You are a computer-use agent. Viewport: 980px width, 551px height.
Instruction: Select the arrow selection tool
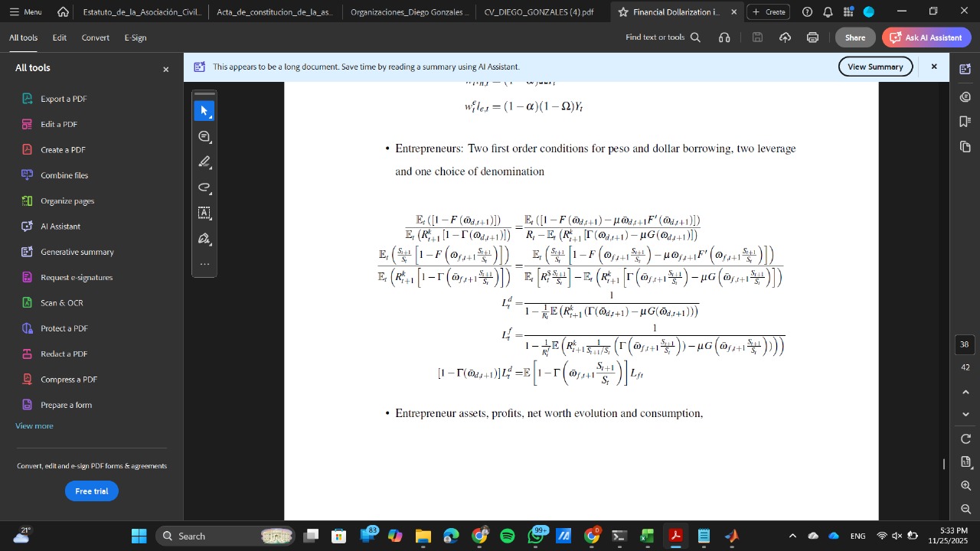click(x=204, y=111)
